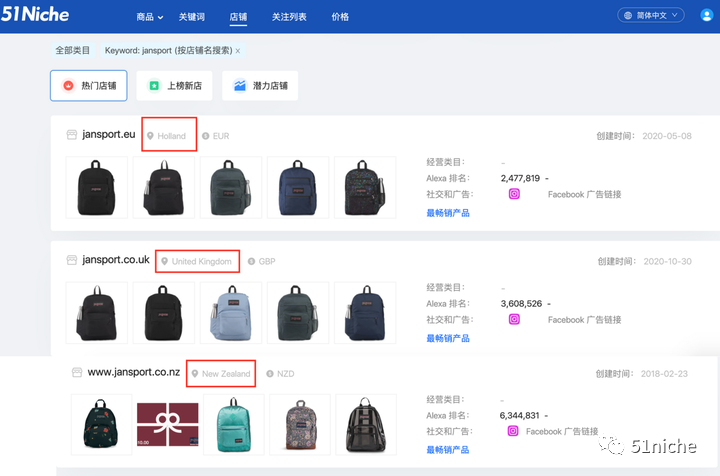This screenshot has width=720, height=476.
Task: Click the Instagram icon for jansport.eu
Action: [x=514, y=194]
